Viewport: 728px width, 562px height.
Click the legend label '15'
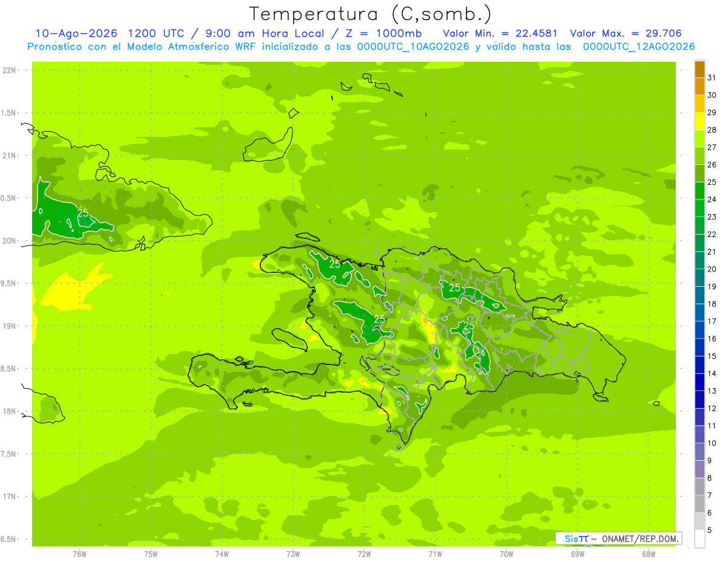712,356
